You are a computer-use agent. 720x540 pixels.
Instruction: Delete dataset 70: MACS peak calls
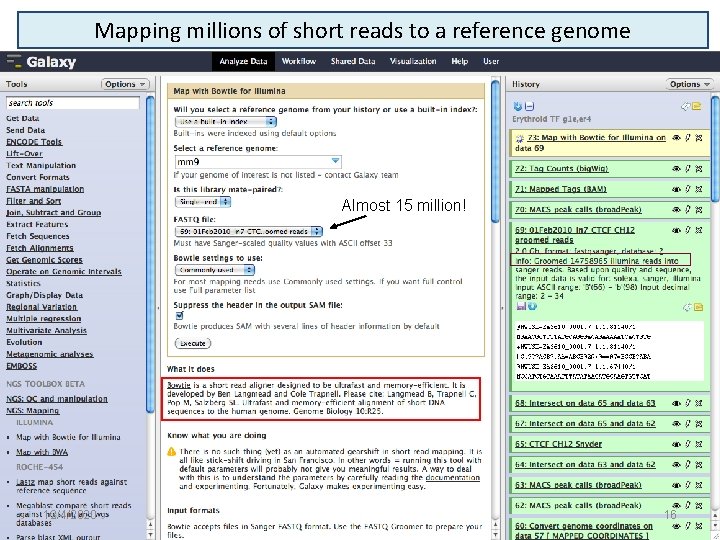pyautogui.click(x=699, y=210)
